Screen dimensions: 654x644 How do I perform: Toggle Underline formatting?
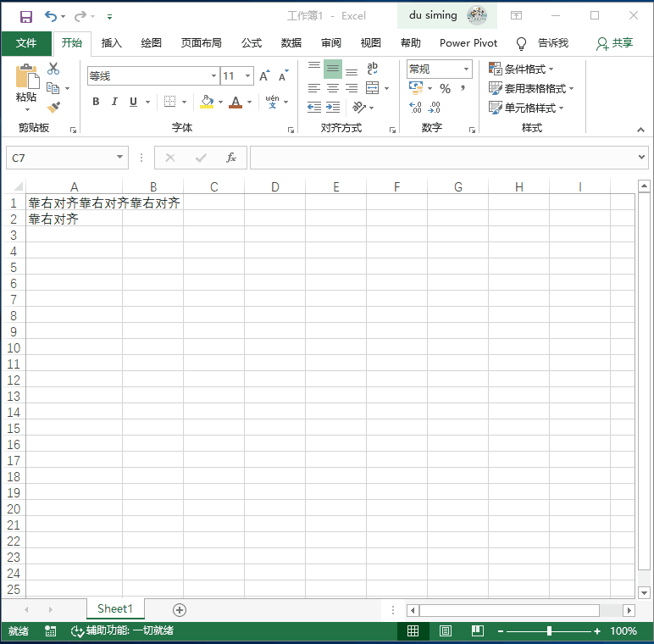click(x=133, y=102)
